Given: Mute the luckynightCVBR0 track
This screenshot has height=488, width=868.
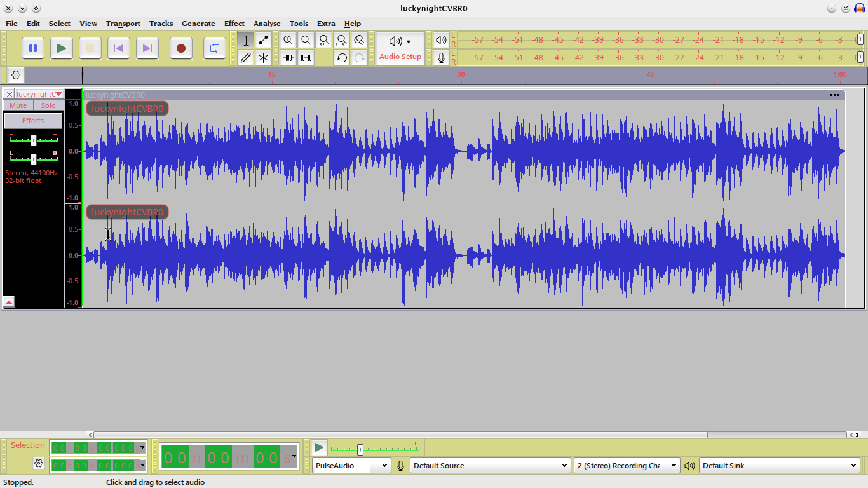Looking at the screenshot, I should pyautogui.click(x=18, y=105).
